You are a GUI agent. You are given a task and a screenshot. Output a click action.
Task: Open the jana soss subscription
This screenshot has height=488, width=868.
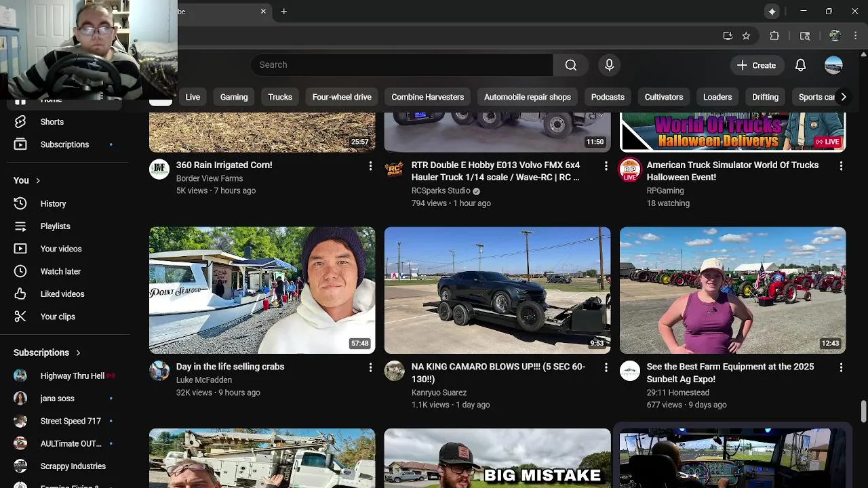click(x=64, y=399)
